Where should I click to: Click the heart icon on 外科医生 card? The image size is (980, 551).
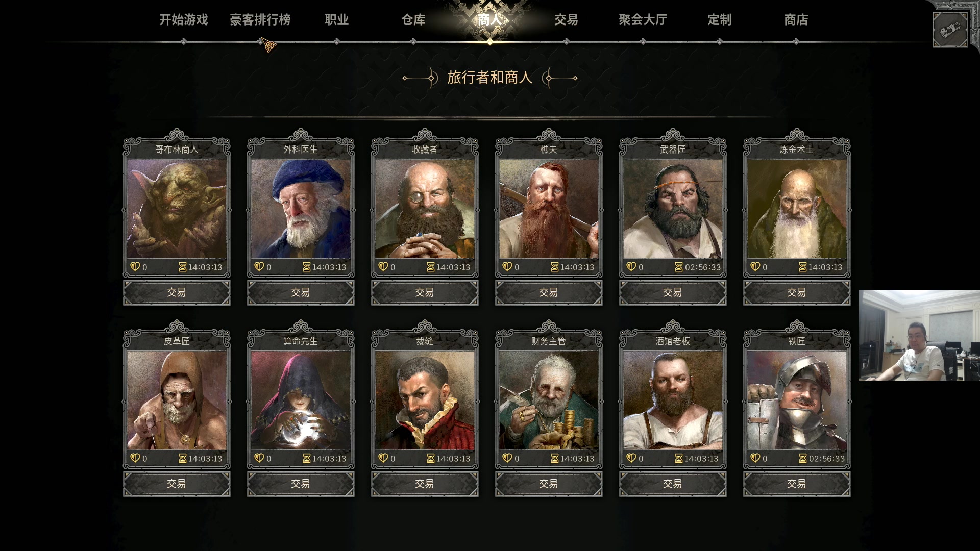point(259,267)
